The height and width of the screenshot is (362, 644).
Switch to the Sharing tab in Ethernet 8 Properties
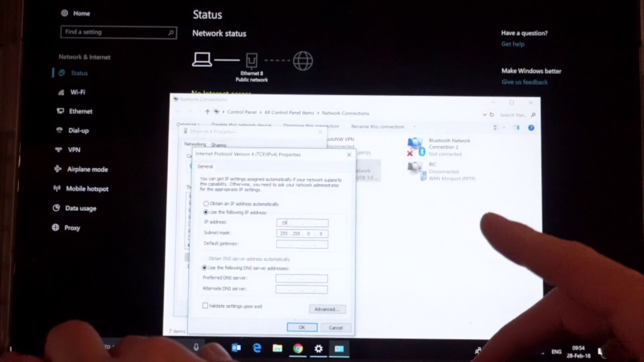click(218, 145)
